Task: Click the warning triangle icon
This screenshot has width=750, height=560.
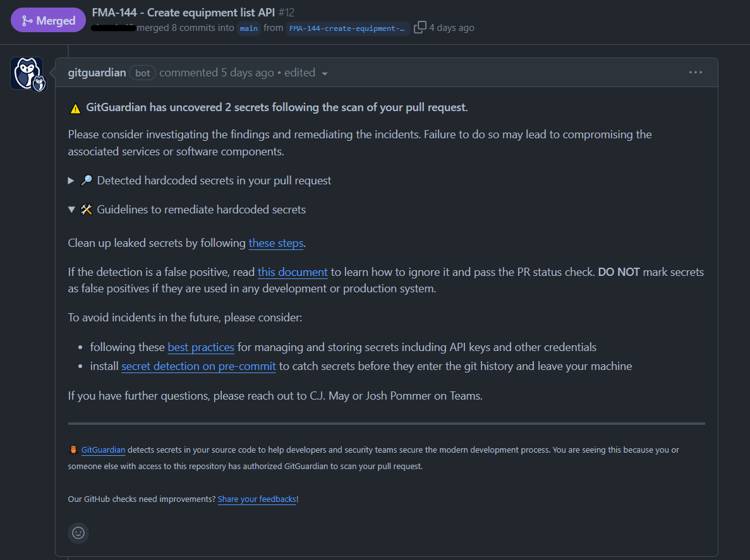Action: point(75,107)
